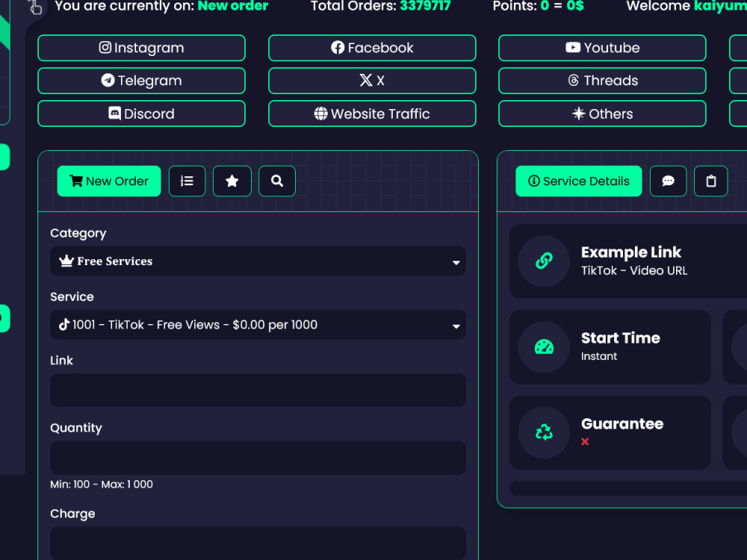Click the info icon in Service Details
Viewport: 747px width, 560px height.
coord(534,181)
